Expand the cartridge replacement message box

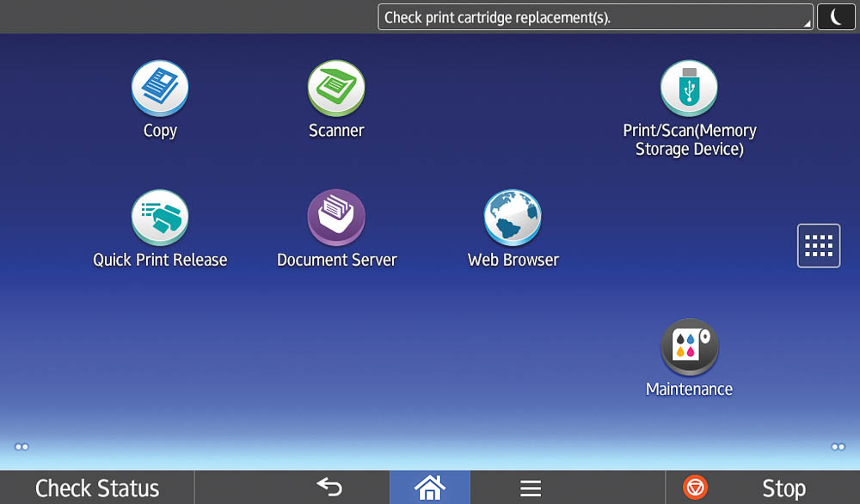pyautogui.click(x=595, y=17)
